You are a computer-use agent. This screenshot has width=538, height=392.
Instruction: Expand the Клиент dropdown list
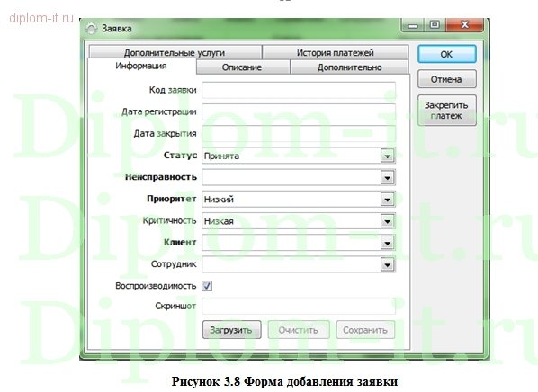pos(388,243)
